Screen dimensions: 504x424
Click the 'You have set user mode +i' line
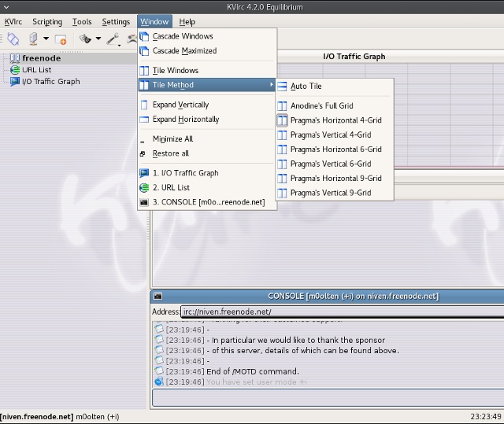257,382
